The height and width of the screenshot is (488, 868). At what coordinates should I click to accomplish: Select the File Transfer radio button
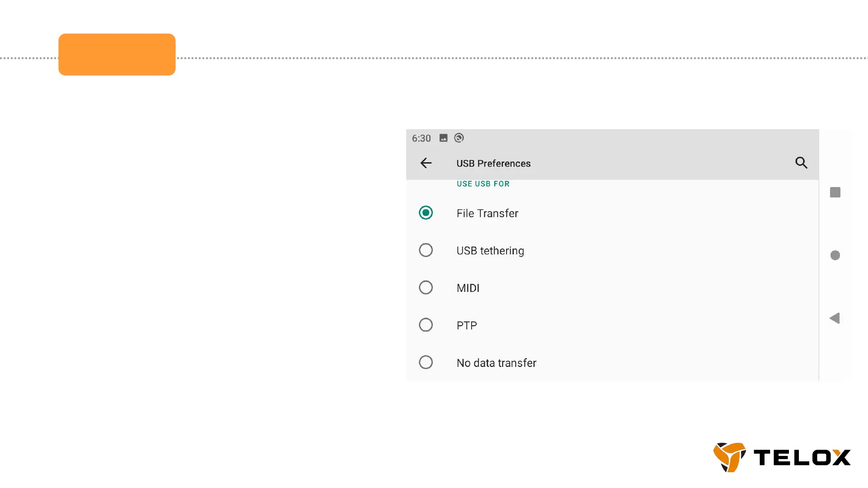426,213
